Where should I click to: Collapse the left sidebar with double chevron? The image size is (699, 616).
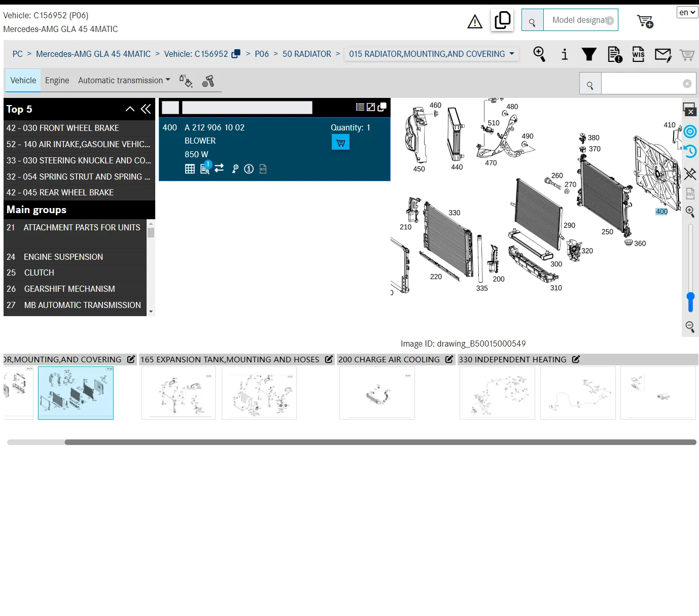pos(146,109)
